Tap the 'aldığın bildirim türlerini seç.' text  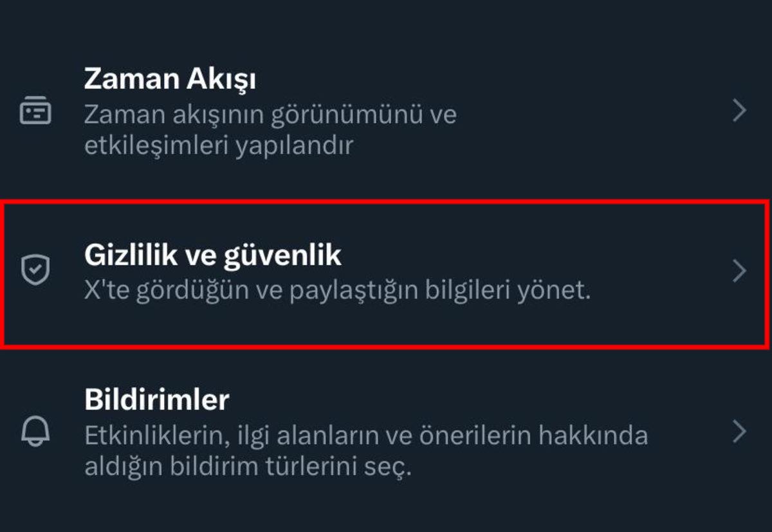click(247, 466)
